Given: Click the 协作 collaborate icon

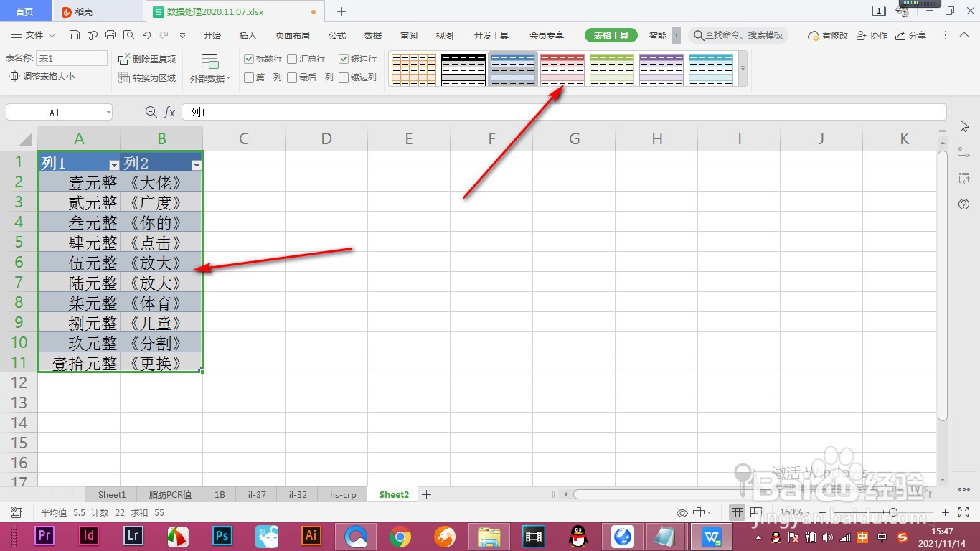Looking at the screenshot, I should (x=872, y=35).
